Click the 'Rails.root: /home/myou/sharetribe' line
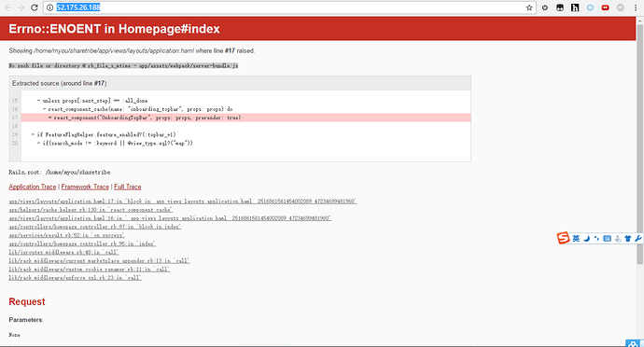 coord(60,173)
